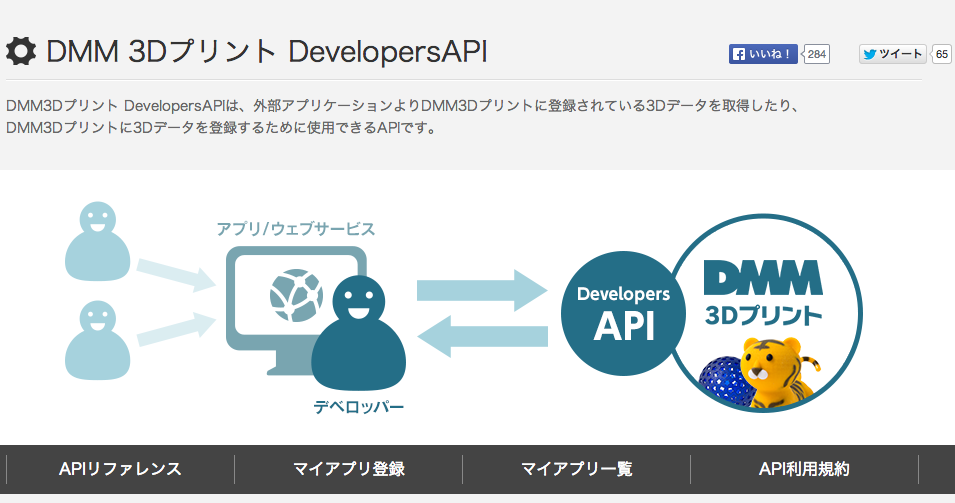The width and height of the screenshot is (955, 503).
Task: Click the DMM 3Dプリント logo
Action: click(763, 294)
